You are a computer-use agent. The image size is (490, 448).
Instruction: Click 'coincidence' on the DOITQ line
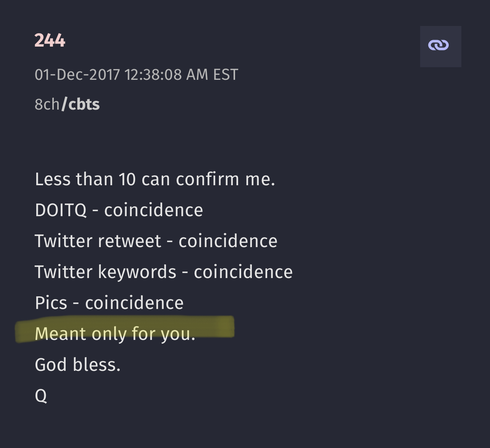[153, 210]
